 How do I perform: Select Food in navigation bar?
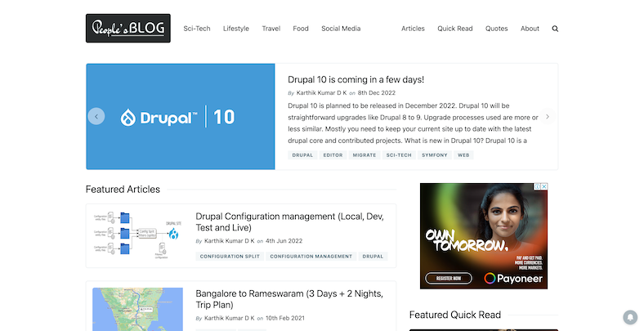(x=301, y=29)
